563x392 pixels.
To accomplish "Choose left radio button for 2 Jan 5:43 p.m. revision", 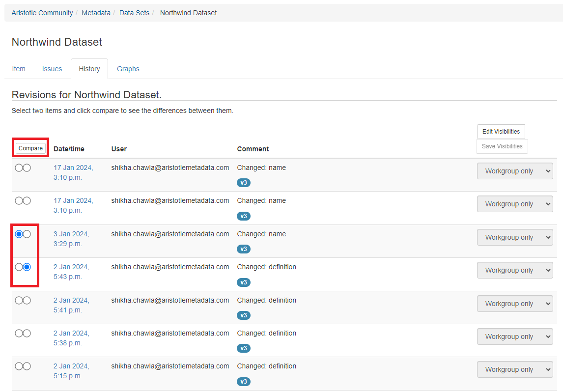I will pyautogui.click(x=19, y=267).
